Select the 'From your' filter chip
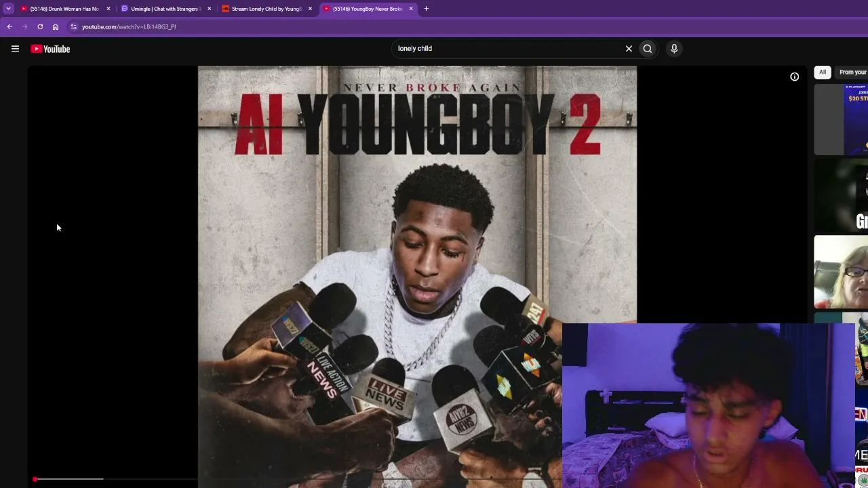The width and height of the screenshot is (868, 488). coord(852,72)
